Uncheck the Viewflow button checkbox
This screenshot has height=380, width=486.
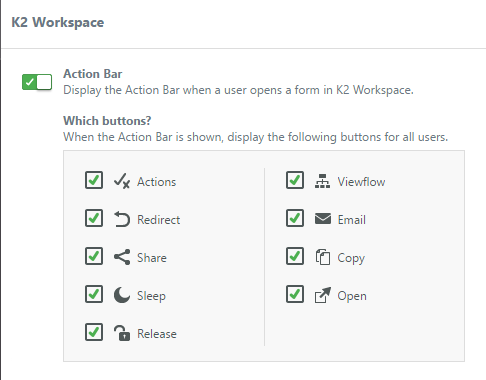[295, 180]
